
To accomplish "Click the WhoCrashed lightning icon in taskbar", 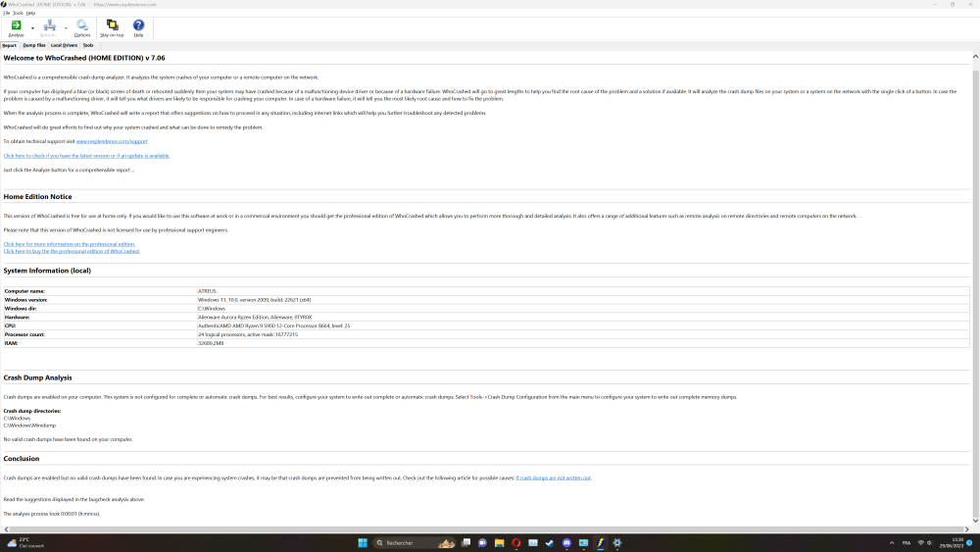I will 600,542.
